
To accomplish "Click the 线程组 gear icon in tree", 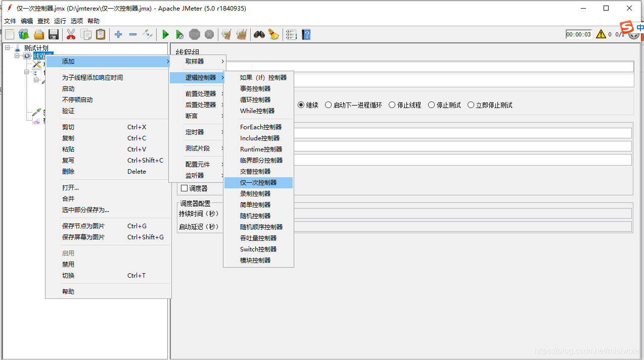I will pyautogui.click(x=27, y=56).
